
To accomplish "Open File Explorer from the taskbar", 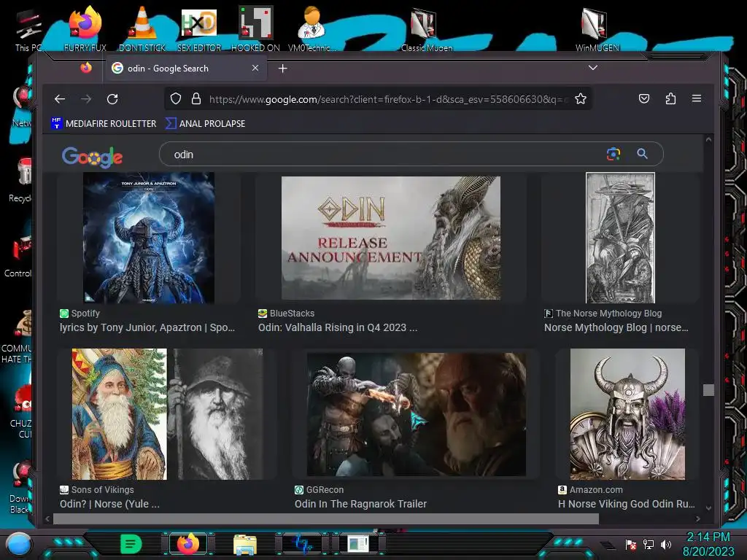I will pos(245,544).
